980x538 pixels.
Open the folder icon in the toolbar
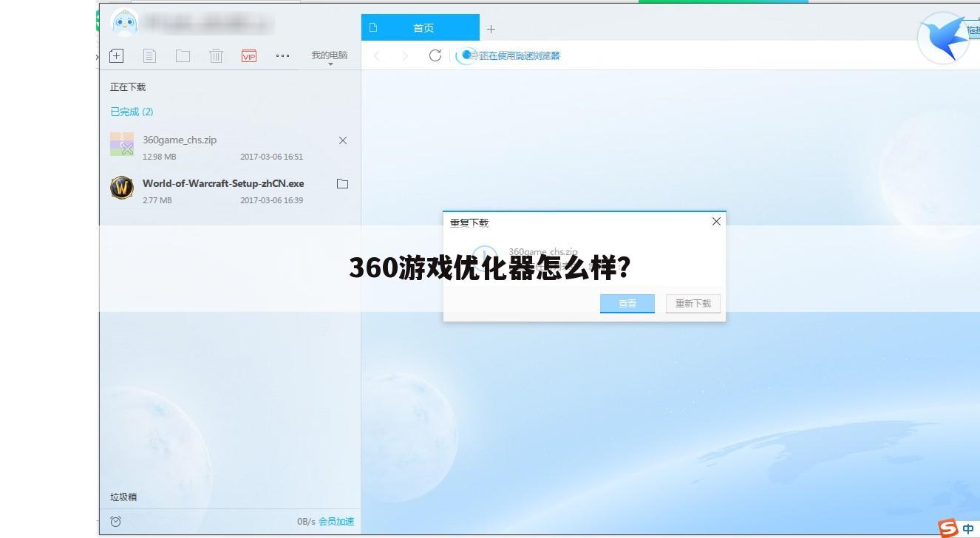tap(183, 55)
